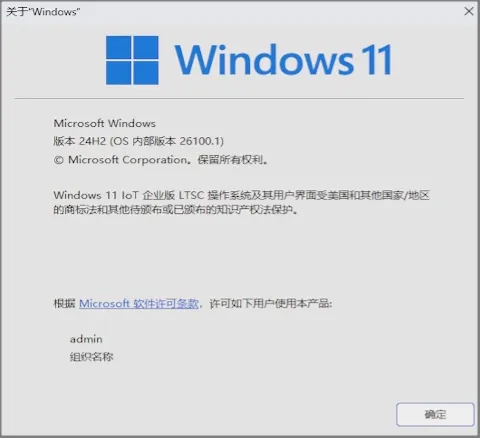The height and width of the screenshot is (438, 480).
Task: Click the Microsoft Windows label
Action: (x=105, y=123)
